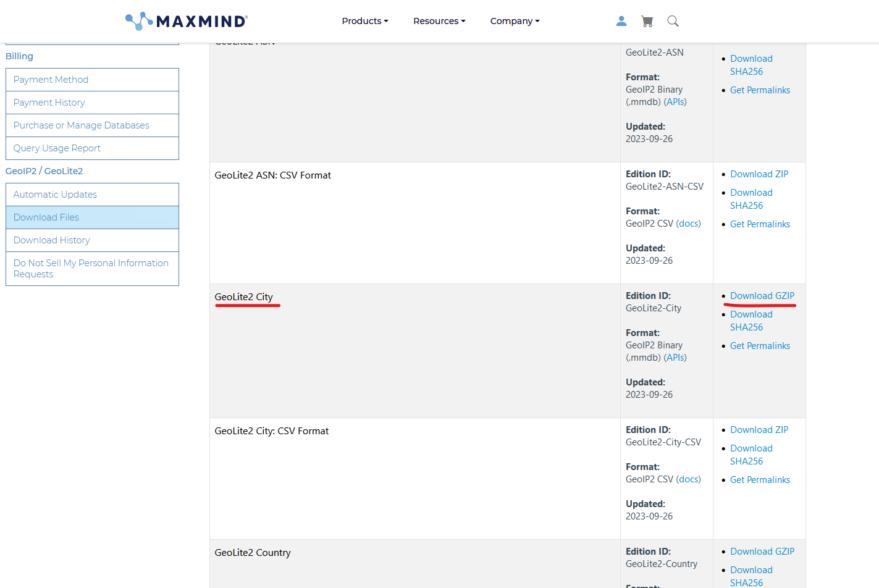Open Payment History in sidebar
The width and height of the screenshot is (879, 588).
49,103
